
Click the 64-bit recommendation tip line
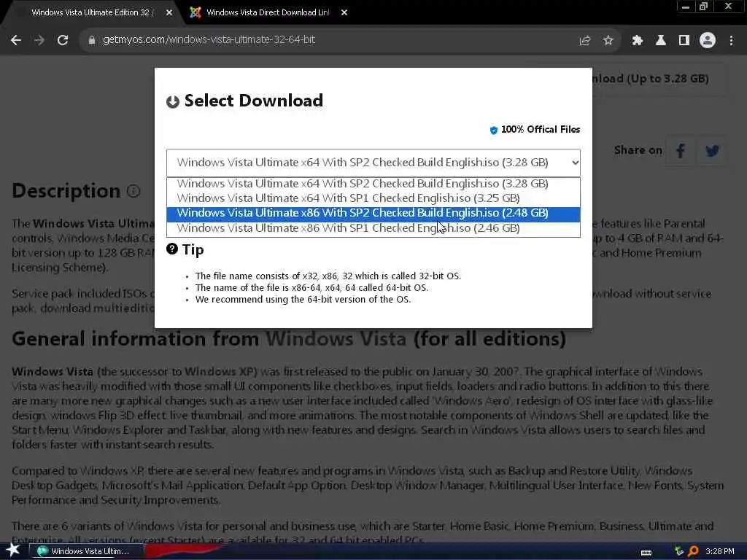[x=303, y=300]
